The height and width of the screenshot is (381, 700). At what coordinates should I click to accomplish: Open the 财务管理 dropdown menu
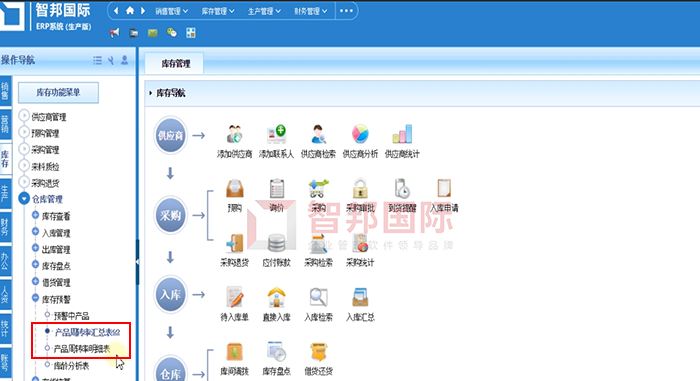pos(311,11)
